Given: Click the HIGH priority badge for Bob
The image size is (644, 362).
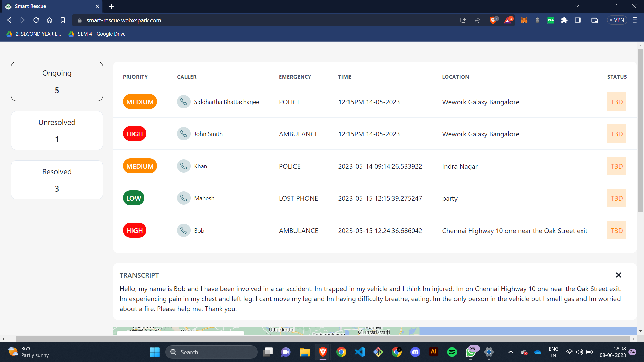Looking at the screenshot, I should 134,230.
